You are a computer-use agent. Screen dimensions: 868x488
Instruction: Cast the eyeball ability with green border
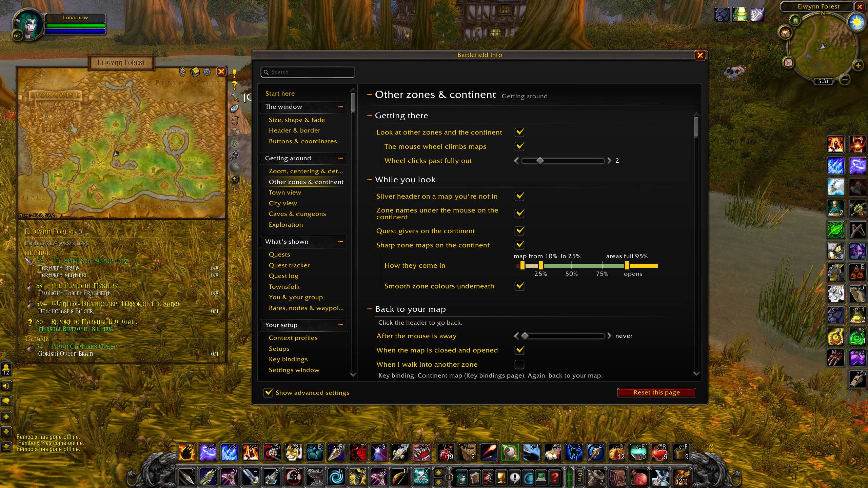[510, 452]
